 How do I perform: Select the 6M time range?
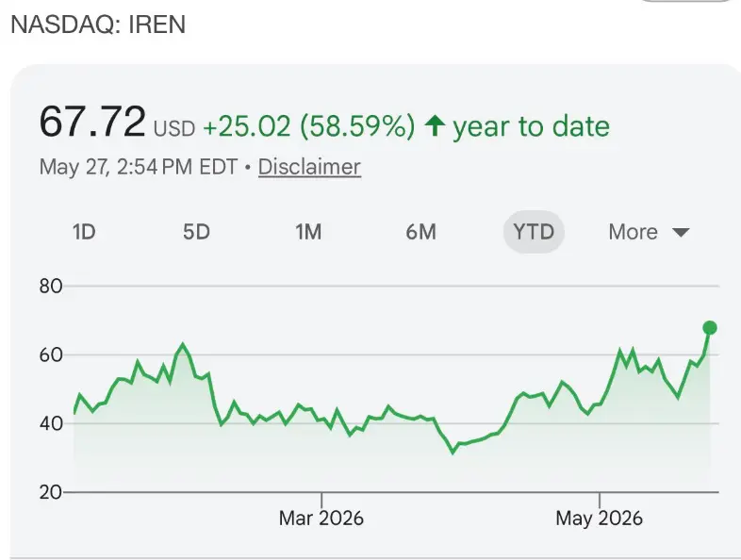coord(421,232)
